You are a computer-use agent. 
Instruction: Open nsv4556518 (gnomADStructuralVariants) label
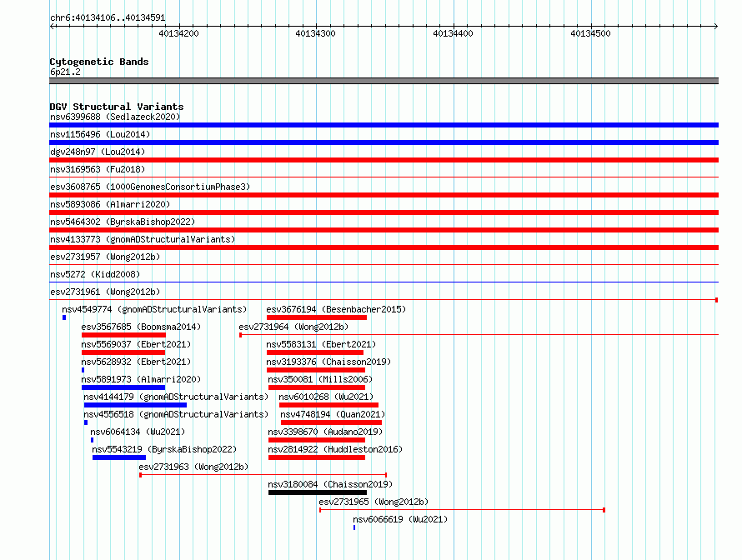(176, 414)
